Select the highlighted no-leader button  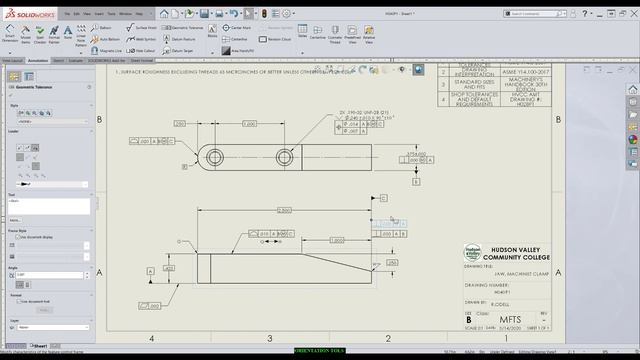point(35,148)
